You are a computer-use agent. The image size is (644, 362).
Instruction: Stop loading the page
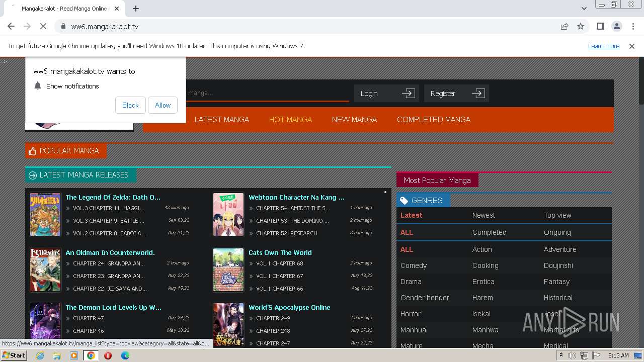click(43, 26)
